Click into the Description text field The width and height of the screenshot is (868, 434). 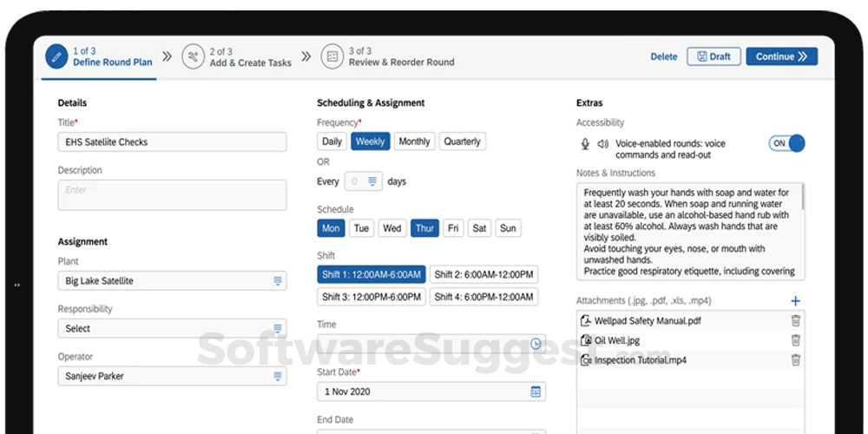click(x=172, y=194)
